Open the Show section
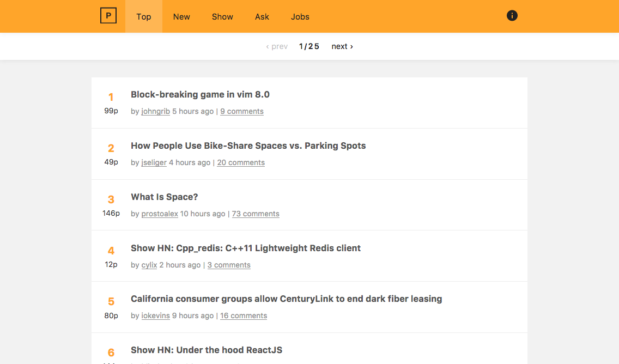 tap(222, 17)
